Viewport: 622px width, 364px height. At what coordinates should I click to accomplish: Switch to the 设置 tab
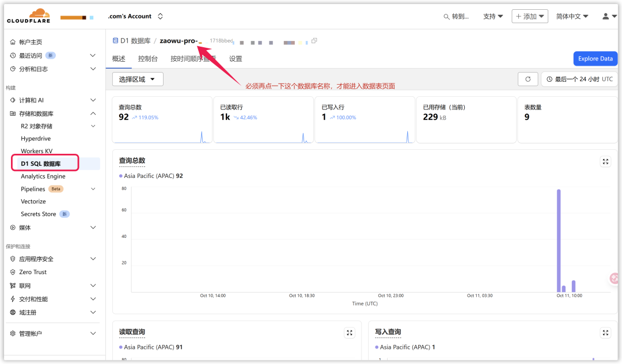[236, 59]
